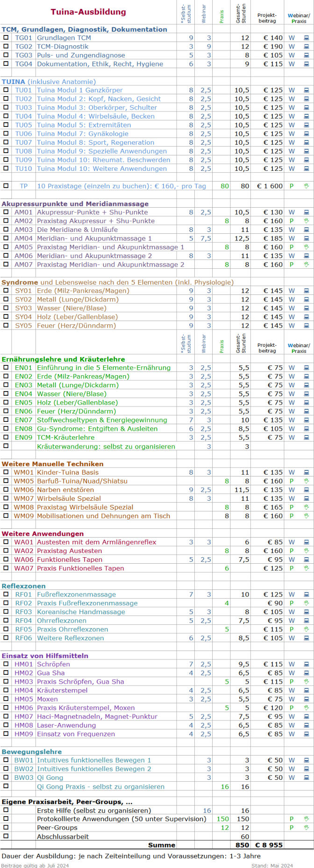Check the box for TG02 TCM-Diagnostik
Image resolution: width=314 pixels, height=868 pixels.
pos(6,46)
